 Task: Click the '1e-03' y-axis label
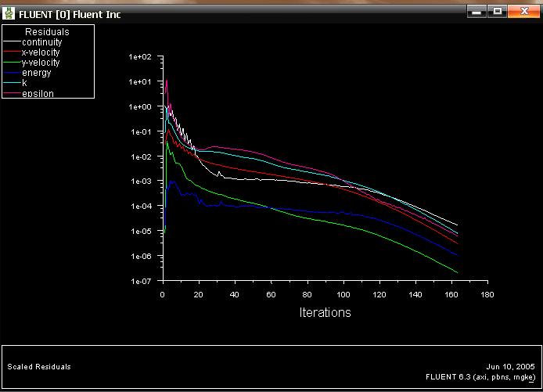pos(141,181)
